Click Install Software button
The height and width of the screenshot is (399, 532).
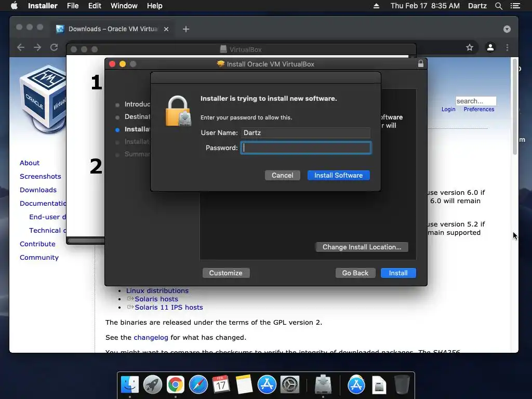click(x=338, y=176)
